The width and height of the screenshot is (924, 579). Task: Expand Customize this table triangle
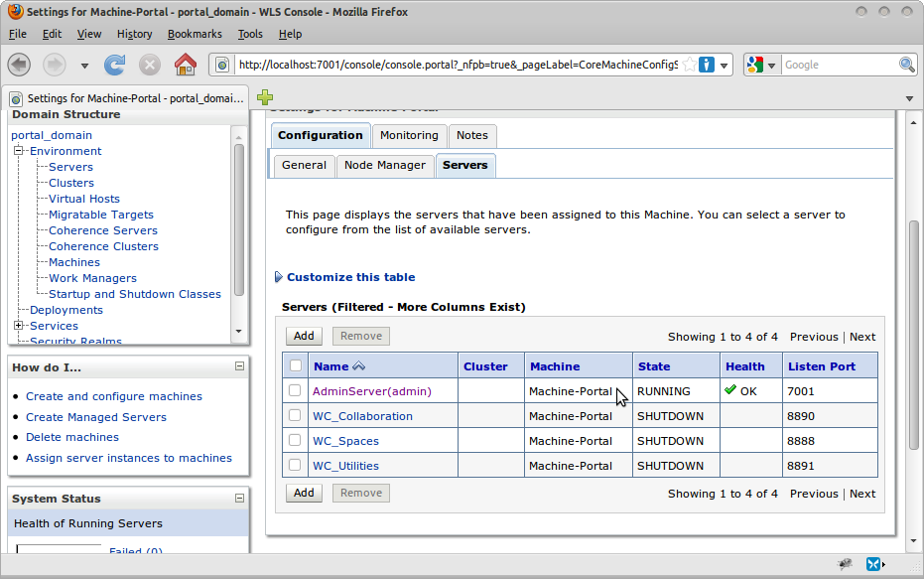click(279, 276)
